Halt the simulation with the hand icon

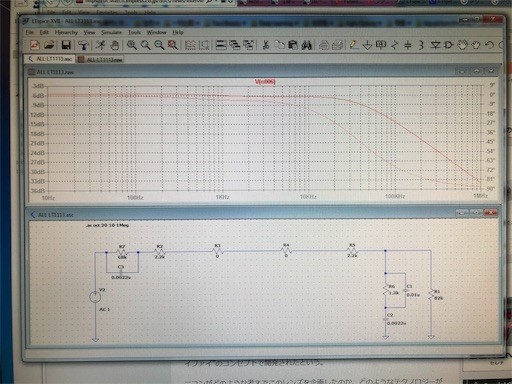coord(114,45)
